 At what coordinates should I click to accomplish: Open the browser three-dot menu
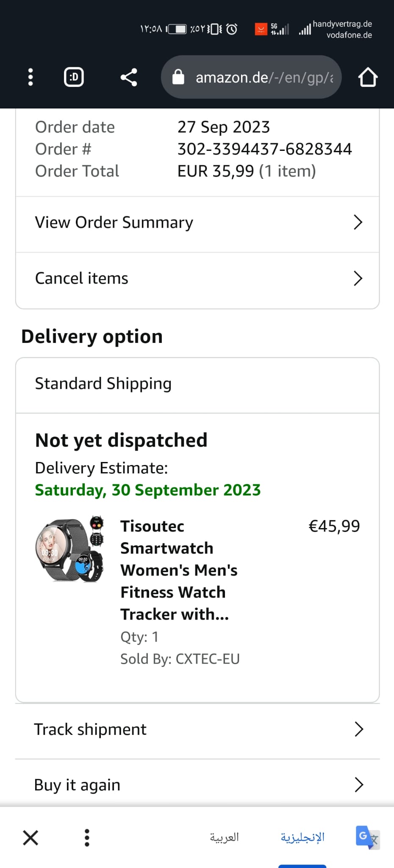tap(31, 77)
